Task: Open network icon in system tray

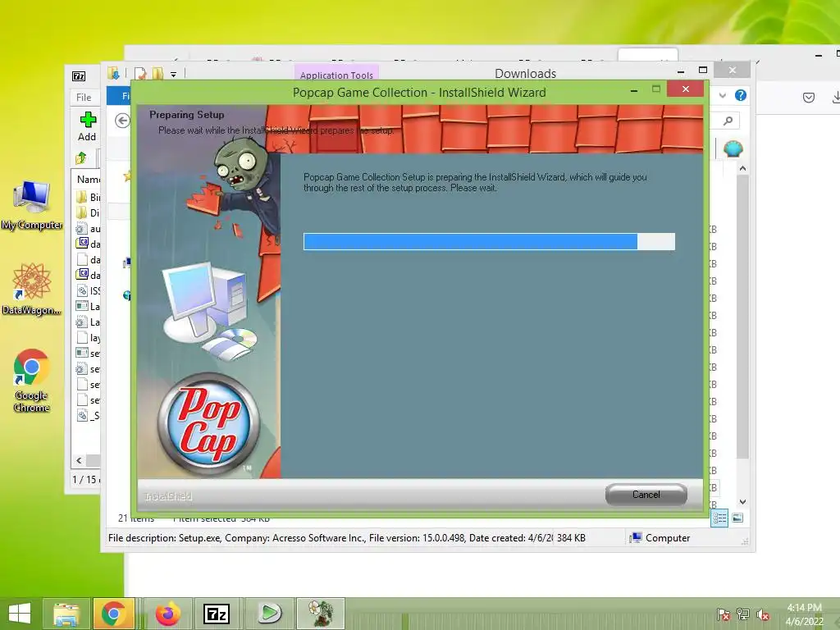Action: tap(742, 614)
